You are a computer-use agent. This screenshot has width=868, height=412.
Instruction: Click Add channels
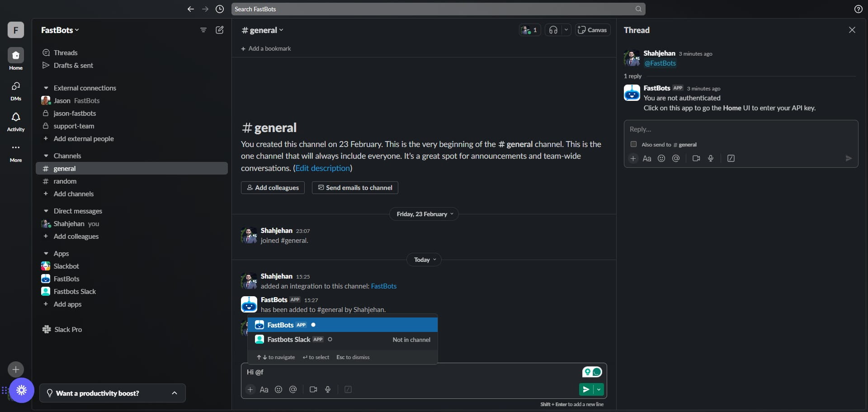tap(73, 194)
